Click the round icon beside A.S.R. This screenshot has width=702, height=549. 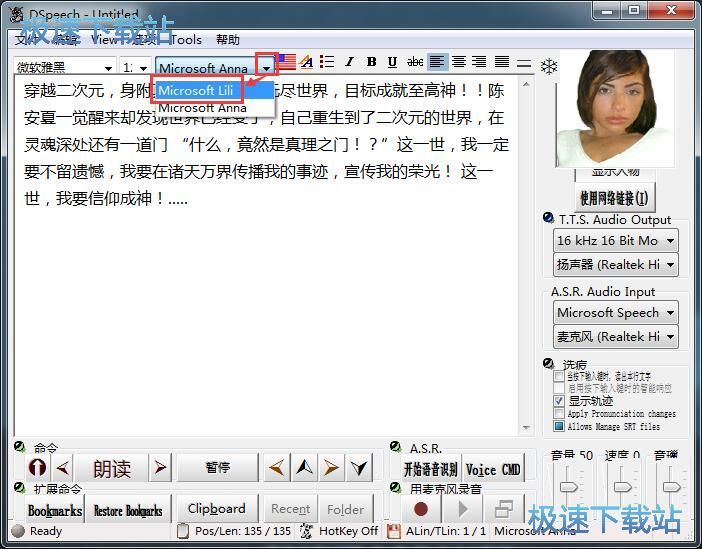click(x=395, y=446)
